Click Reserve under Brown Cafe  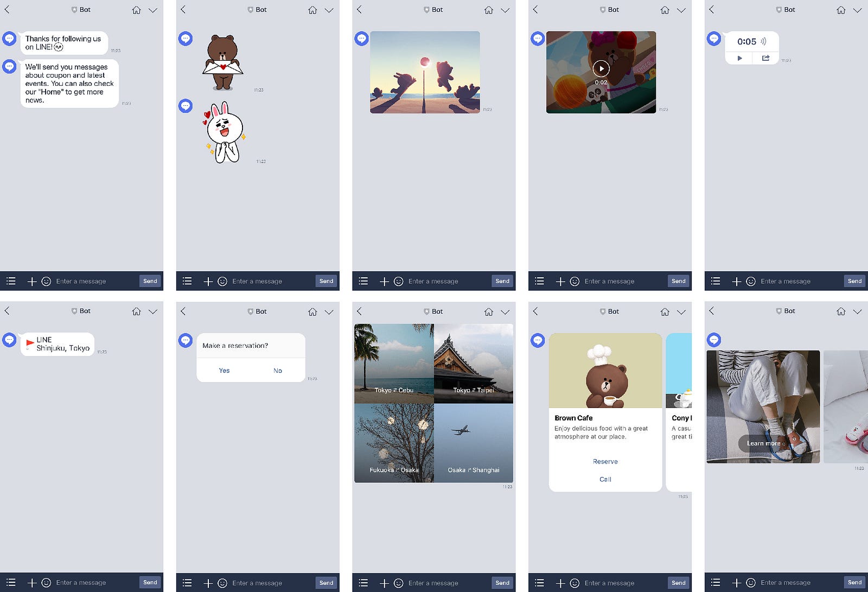pos(605,462)
